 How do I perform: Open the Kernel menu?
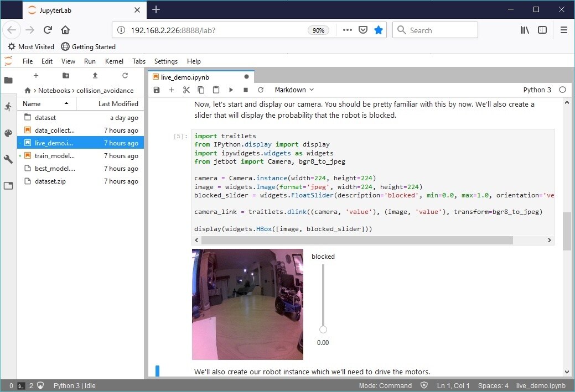(x=114, y=61)
